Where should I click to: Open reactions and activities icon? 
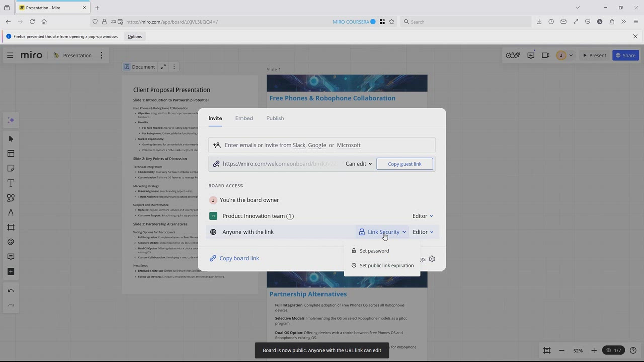[x=513, y=55]
